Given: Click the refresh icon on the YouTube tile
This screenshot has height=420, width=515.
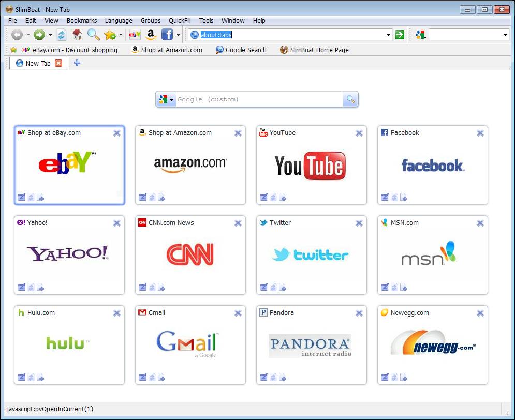Looking at the screenshot, I should pos(273,197).
